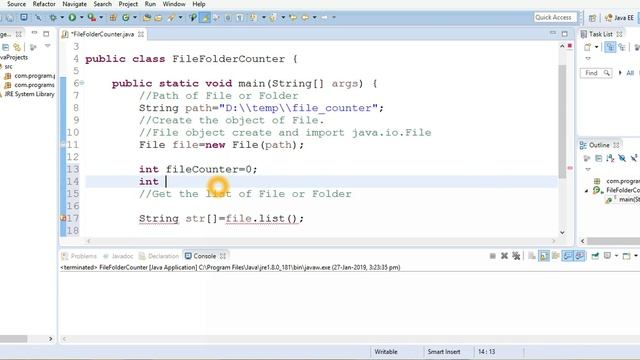Click the Previous Annotation icon
Viewport: 640px width, 360px height.
(273, 18)
